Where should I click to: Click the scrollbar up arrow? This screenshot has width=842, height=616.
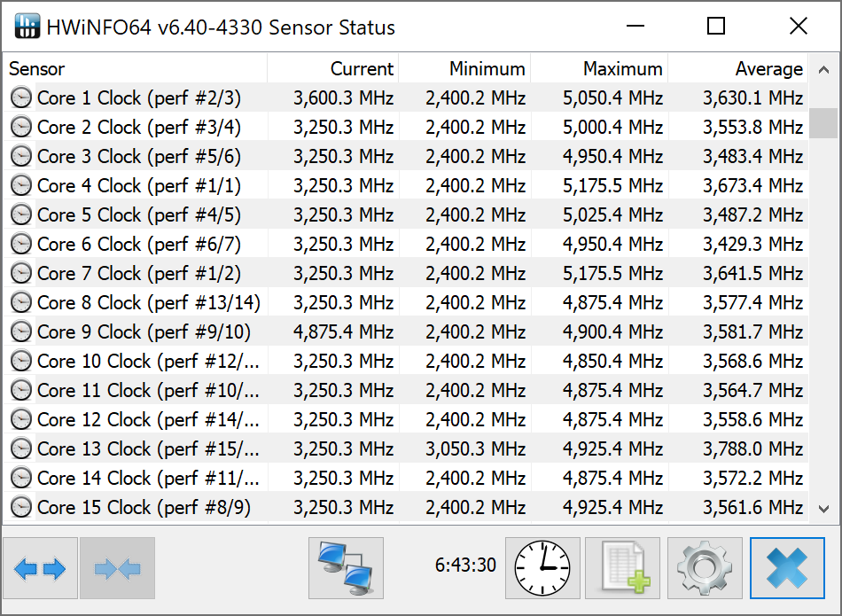tap(823, 69)
